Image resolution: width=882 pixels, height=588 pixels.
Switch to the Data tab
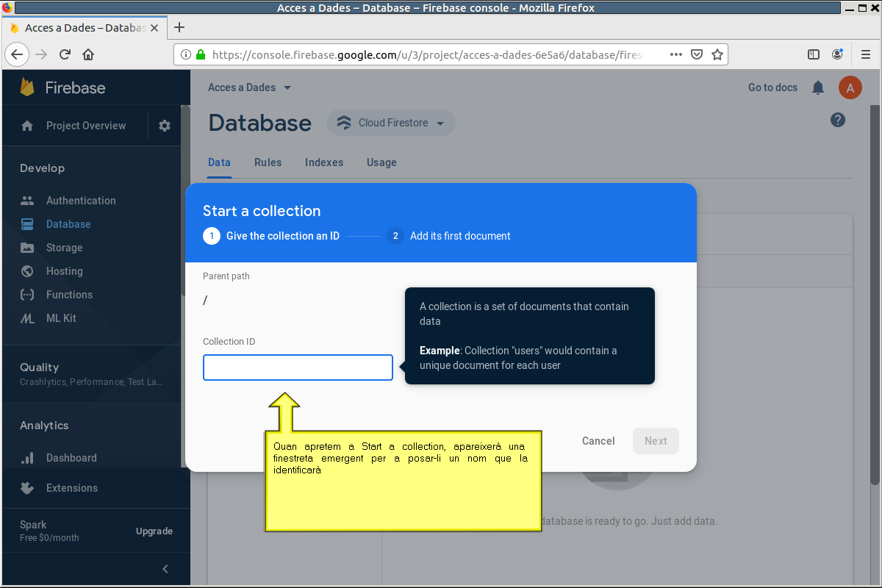pos(219,162)
